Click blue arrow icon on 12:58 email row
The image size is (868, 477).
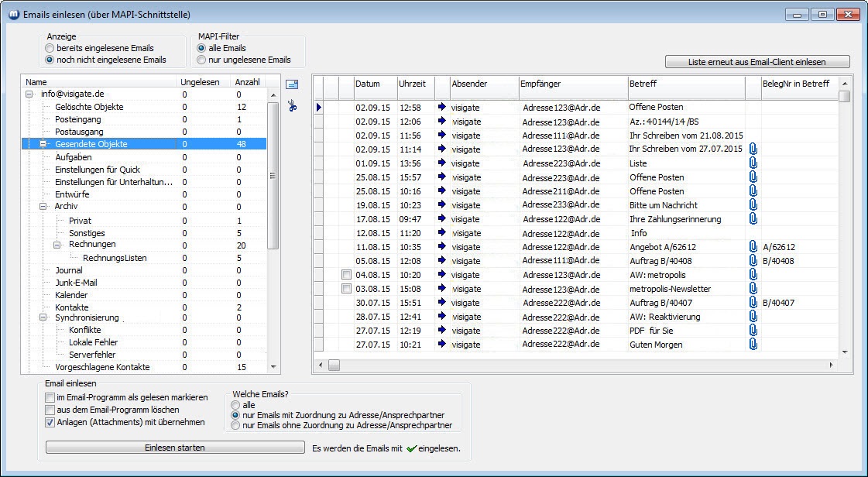pos(441,108)
